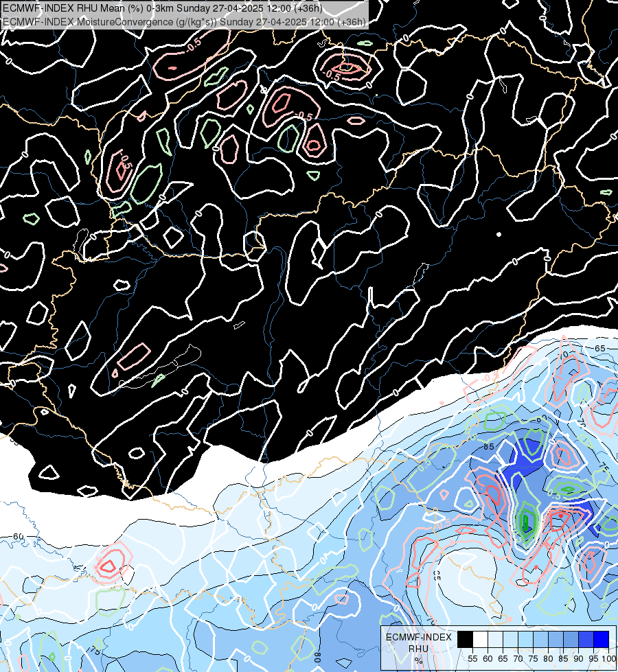This screenshot has width=618, height=672.
Task: Click the legend tick label '55'
Action: [x=472, y=659]
